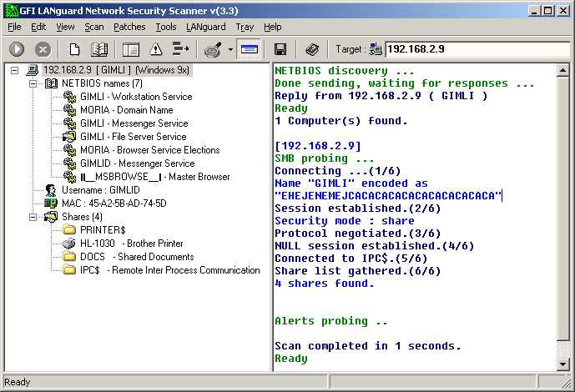Viewport: 575px width, 392px height.
Task: Select Shares (4) label
Action: [82, 217]
